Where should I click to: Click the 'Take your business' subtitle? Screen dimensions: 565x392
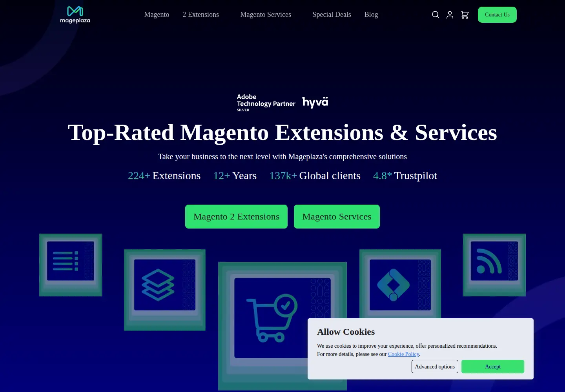click(x=282, y=156)
